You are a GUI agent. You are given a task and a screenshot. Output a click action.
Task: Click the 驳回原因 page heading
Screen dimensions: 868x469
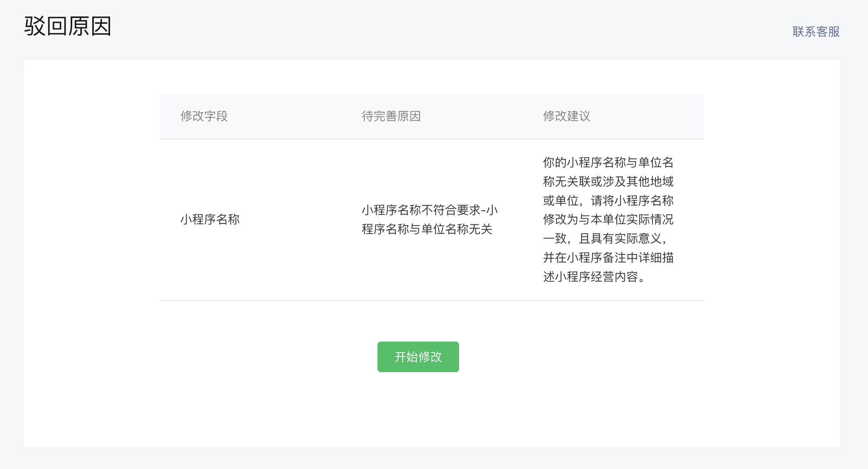(x=68, y=26)
